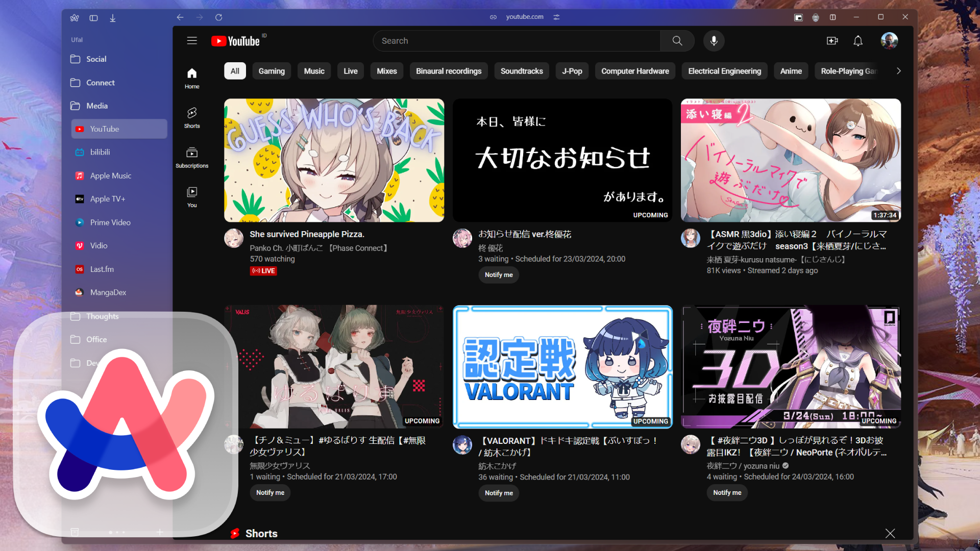The image size is (980, 551).
Task: Click the youtube.com address bar
Action: point(525,17)
